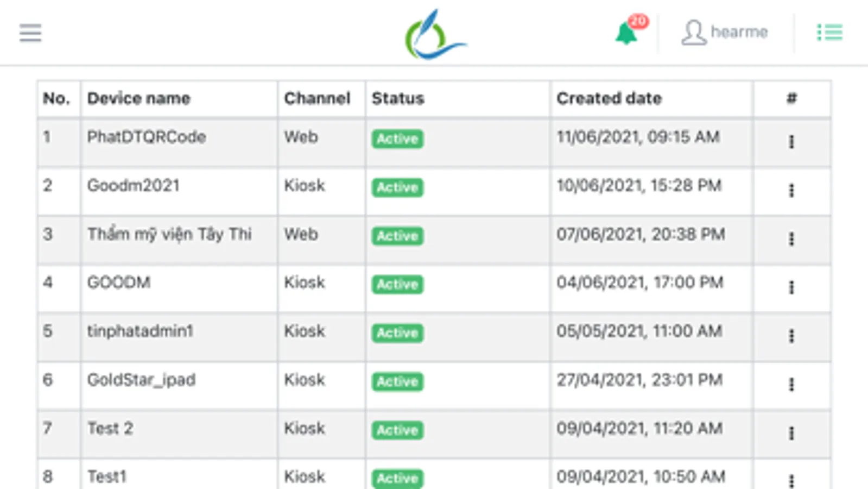
Task: Expand options for tinphatadmin1 device
Action: 791,336
